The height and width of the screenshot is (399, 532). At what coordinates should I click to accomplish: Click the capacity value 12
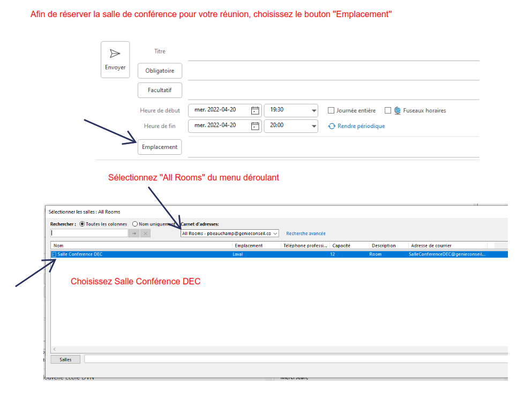(x=333, y=254)
